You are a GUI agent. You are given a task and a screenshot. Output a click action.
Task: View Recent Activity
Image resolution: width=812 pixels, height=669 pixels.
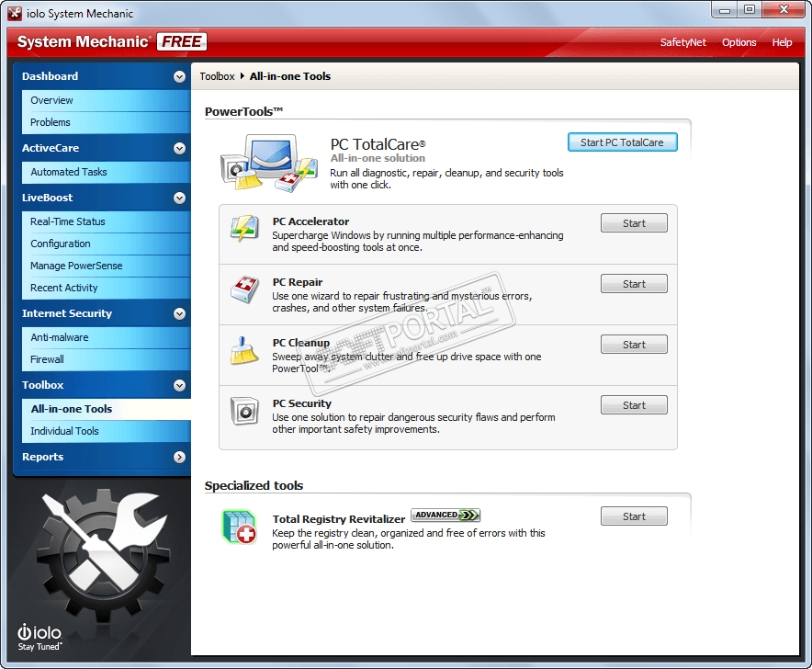tap(107, 289)
